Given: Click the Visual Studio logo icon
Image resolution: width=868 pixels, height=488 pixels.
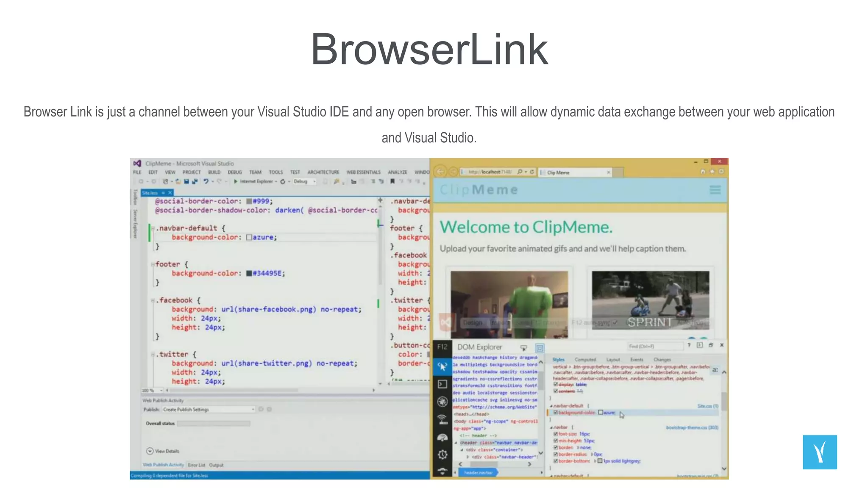Looking at the screenshot, I should (x=137, y=164).
